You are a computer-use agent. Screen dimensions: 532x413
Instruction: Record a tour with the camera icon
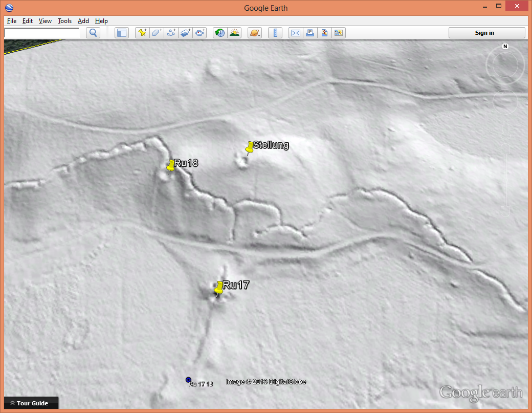(201, 33)
